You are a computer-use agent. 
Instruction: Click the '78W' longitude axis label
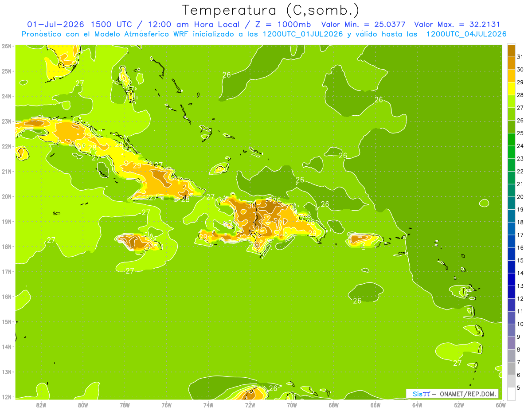pos(125,405)
